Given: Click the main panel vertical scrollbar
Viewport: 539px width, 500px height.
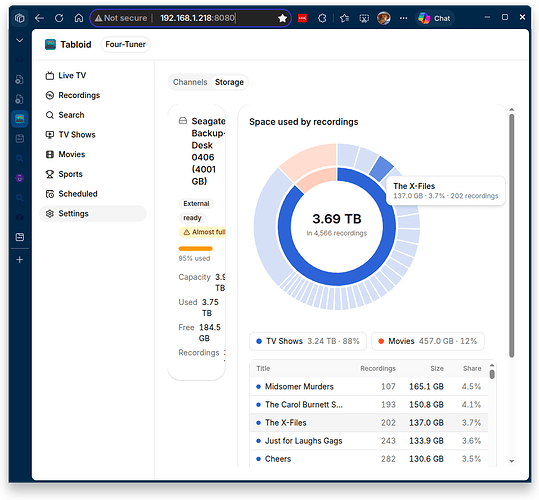Looking at the screenshot, I should click(x=512, y=236).
